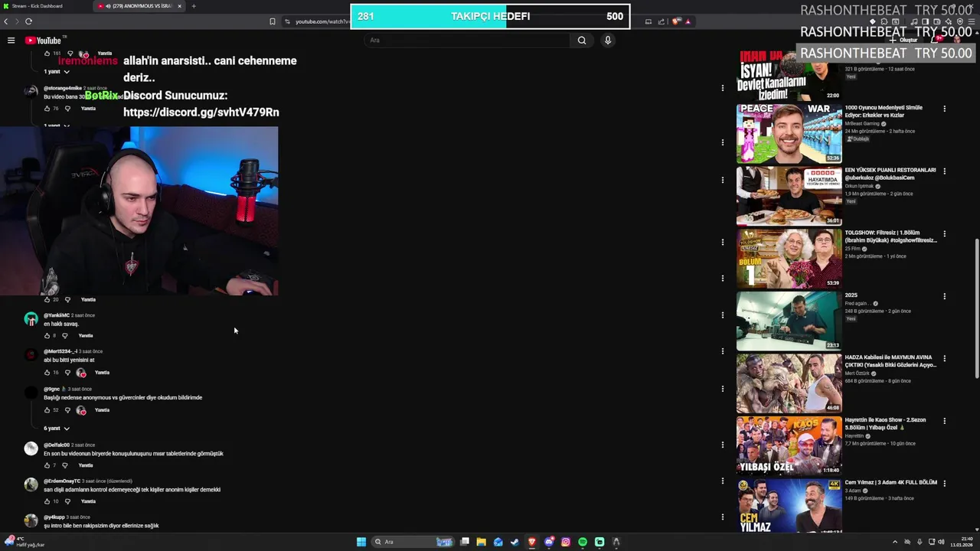Viewport: 980px width, 551px height.
Task: Open Steam from the taskbar
Action: tap(514, 542)
